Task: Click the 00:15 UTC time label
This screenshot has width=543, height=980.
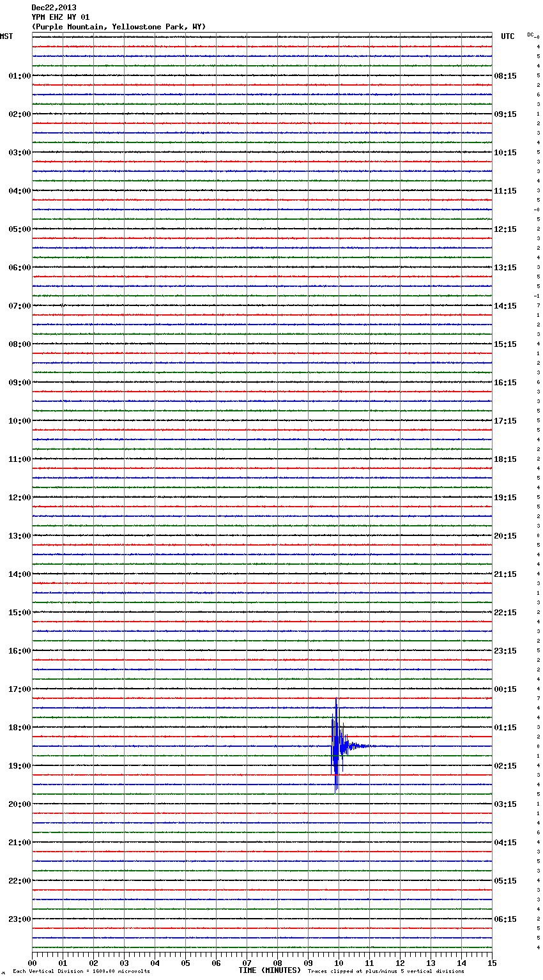Action: click(x=505, y=689)
